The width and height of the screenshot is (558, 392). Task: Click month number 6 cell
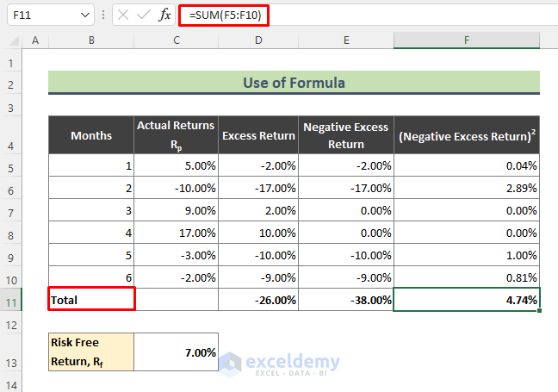tap(91, 277)
